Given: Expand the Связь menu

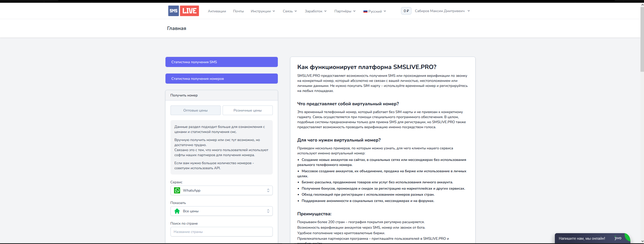Looking at the screenshot, I should [x=290, y=11].
